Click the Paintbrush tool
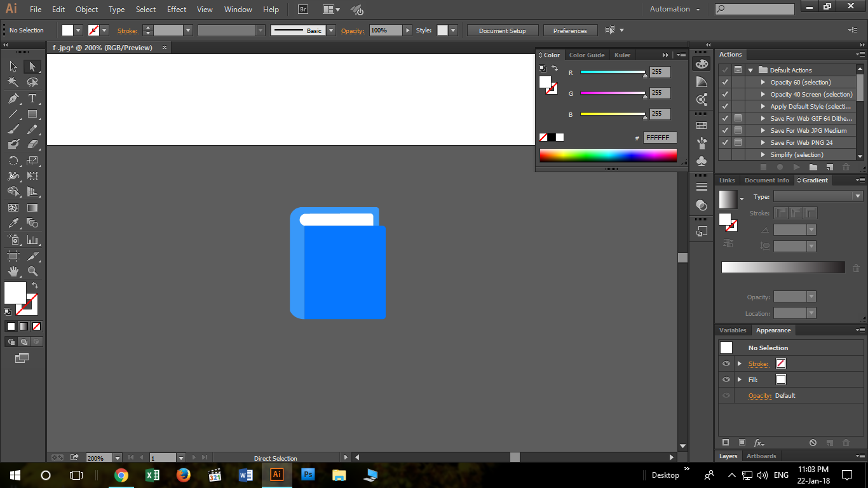Screen dimensions: 868x488 [13, 129]
